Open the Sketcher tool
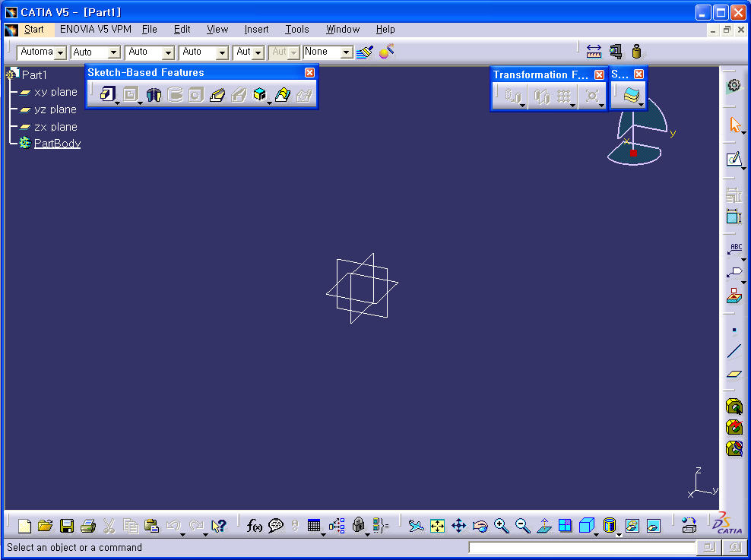This screenshot has width=751, height=560. (x=734, y=160)
